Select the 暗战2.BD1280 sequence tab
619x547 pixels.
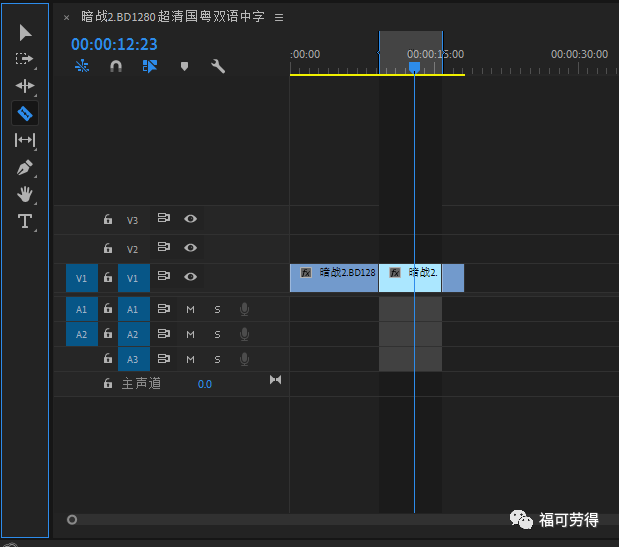[173, 17]
